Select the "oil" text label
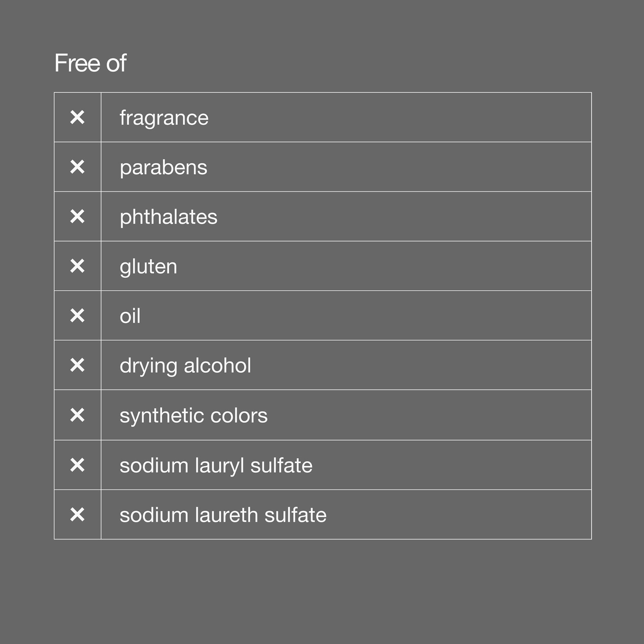The height and width of the screenshot is (644, 644). (130, 316)
